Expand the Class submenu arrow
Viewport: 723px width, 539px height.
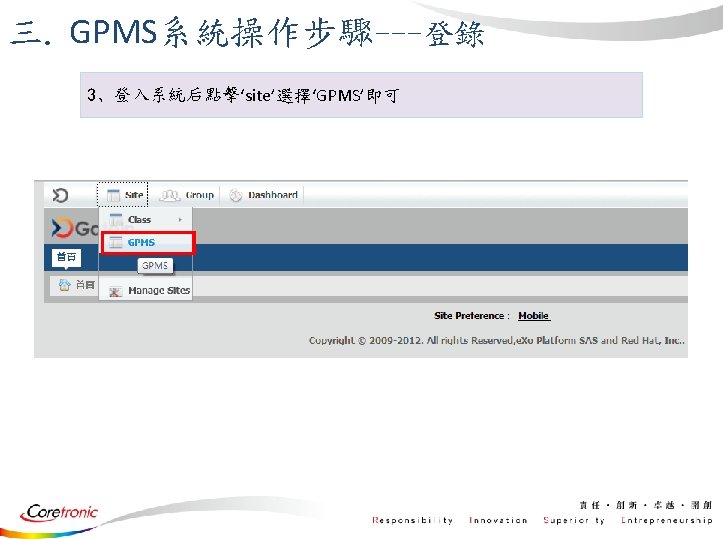(180, 220)
